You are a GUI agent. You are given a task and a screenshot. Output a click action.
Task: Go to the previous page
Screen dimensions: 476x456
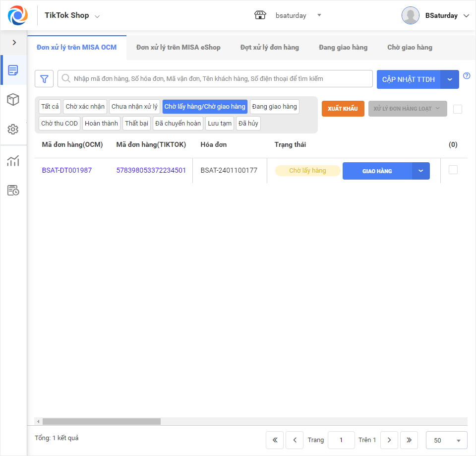coord(295,440)
